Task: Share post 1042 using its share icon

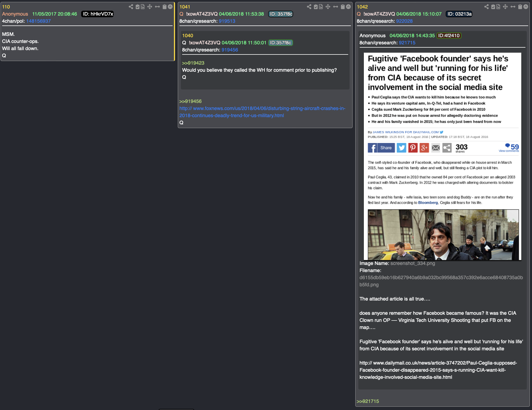Action: pos(486,7)
